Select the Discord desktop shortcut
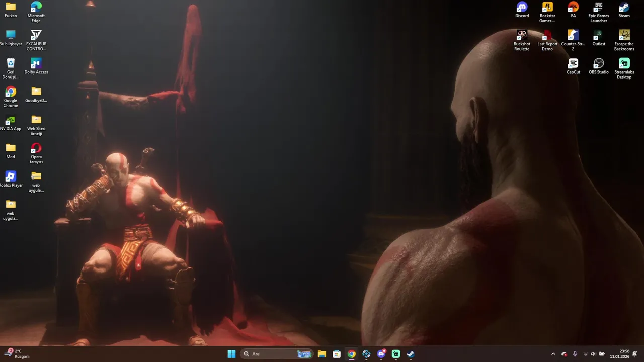The height and width of the screenshot is (362, 644). (522, 10)
